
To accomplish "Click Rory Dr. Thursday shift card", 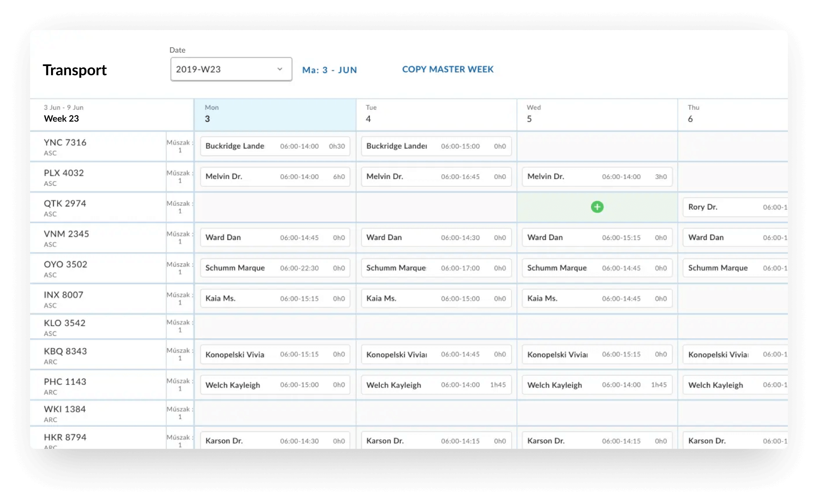I will click(x=735, y=207).
